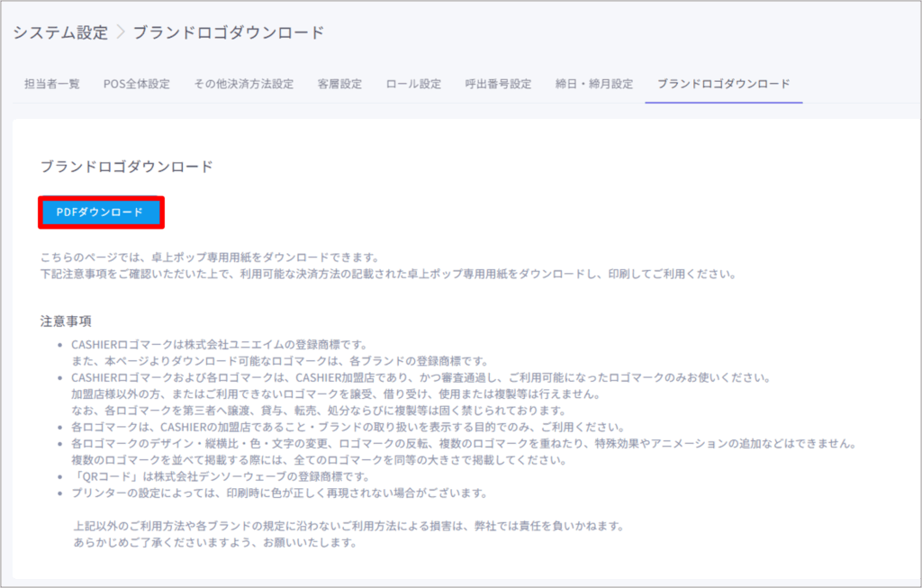Click the 注意事項 heading
This screenshot has height=588, width=922.
pyautogui.click(x=67, y=321)
